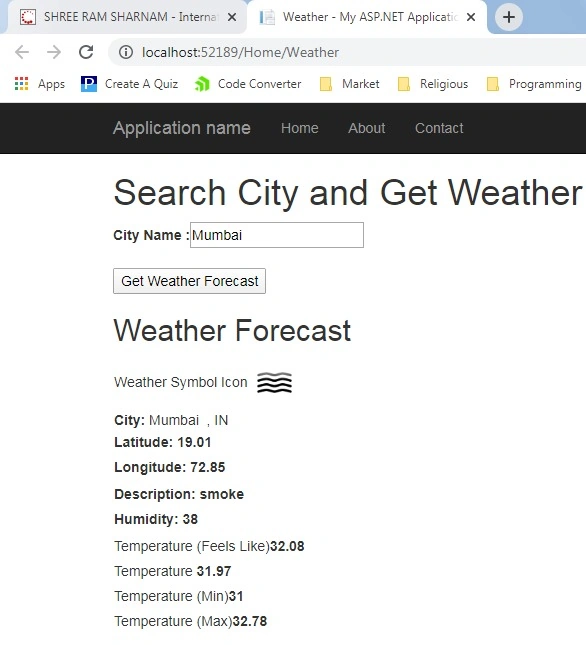Close the Weather ASP.NET tab
The image size is (586, 645).
[471, 17]
